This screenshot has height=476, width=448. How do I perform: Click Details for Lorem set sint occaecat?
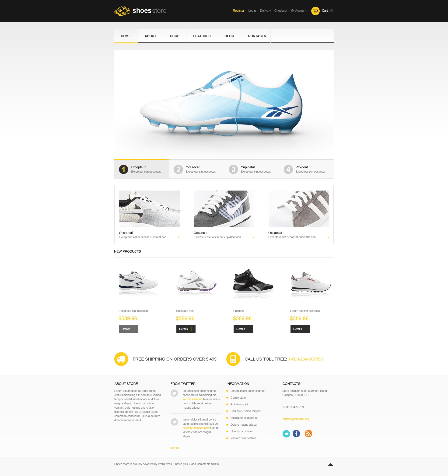300,329
